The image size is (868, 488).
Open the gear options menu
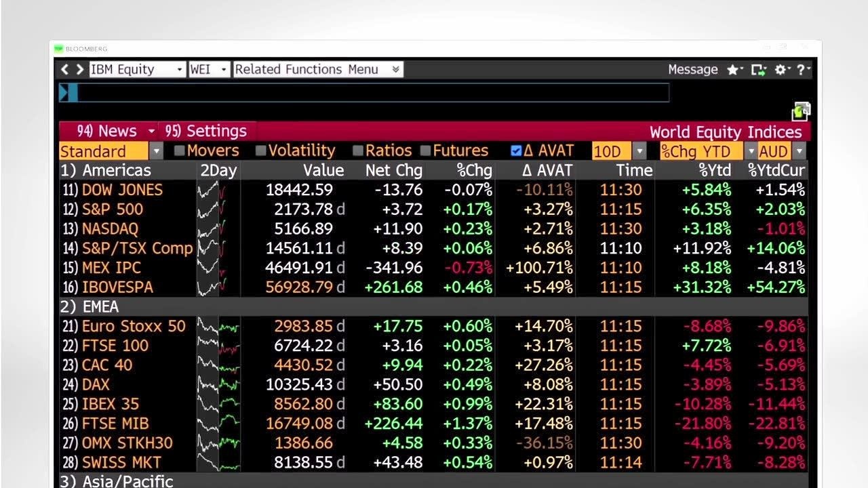[781, 70]
